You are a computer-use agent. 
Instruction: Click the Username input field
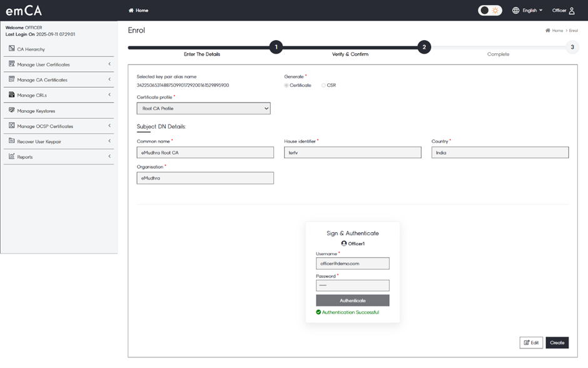coord(353,263)
